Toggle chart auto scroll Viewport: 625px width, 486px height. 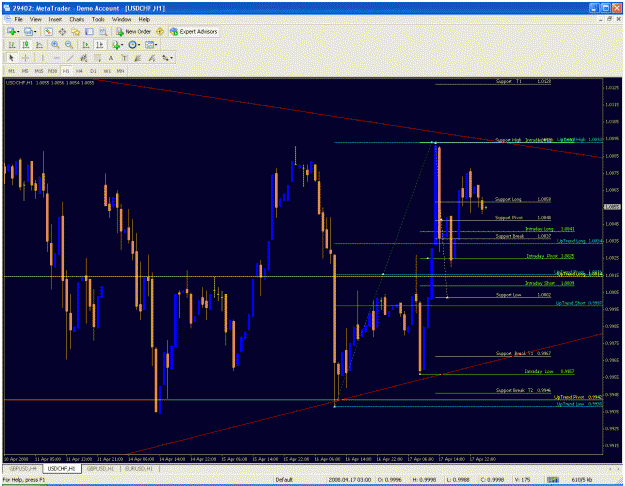point(85,45)
